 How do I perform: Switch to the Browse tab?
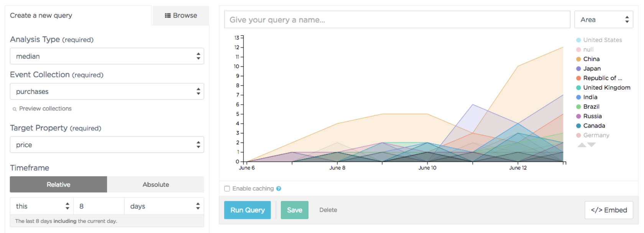click(181, 15)
